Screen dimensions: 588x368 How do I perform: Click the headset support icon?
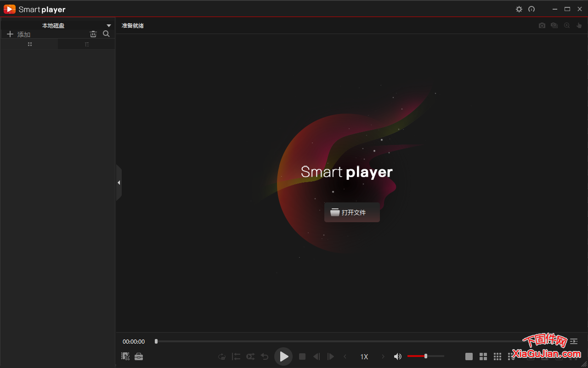pos(531,9)
